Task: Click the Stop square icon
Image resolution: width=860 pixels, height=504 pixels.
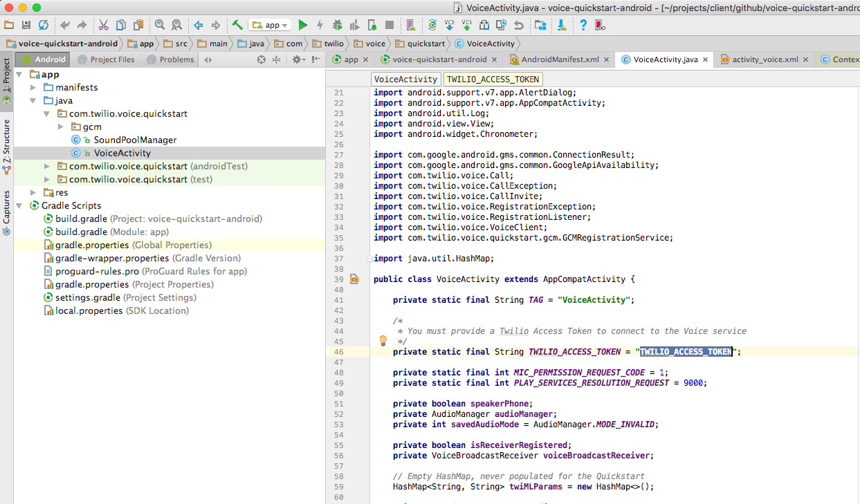Action: [390, 25]
